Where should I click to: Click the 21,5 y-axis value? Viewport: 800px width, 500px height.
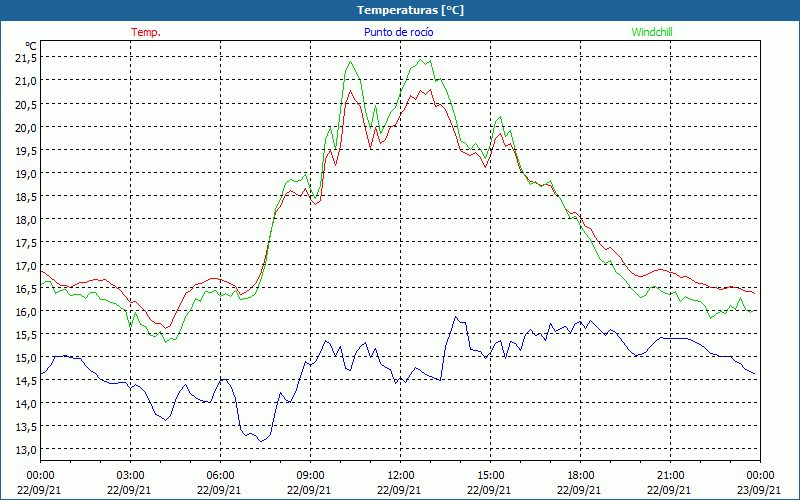coord(26,58)
